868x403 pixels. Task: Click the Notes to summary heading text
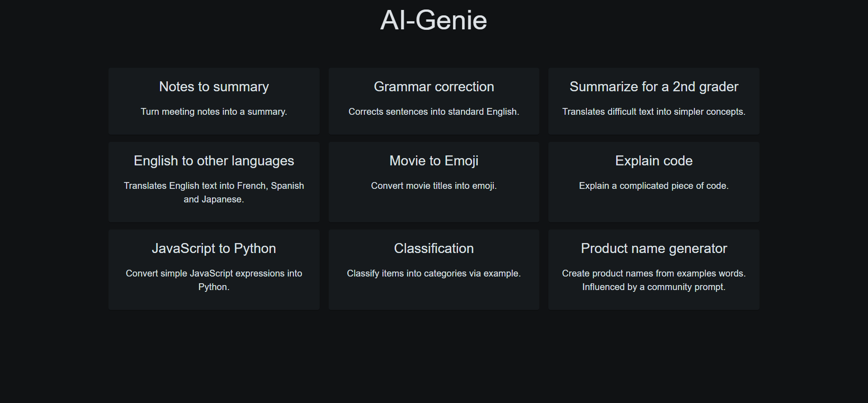coord(214,87)
